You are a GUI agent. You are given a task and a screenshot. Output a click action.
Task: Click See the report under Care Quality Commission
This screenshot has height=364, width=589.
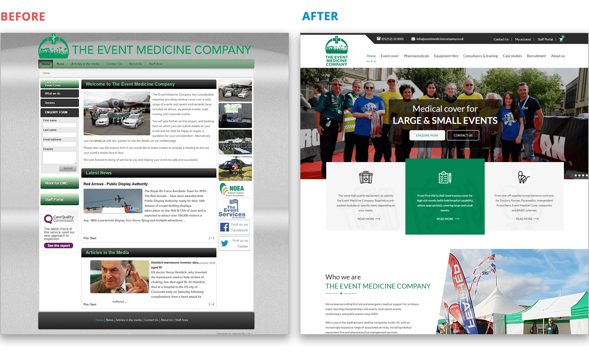[x=58, y=245]
